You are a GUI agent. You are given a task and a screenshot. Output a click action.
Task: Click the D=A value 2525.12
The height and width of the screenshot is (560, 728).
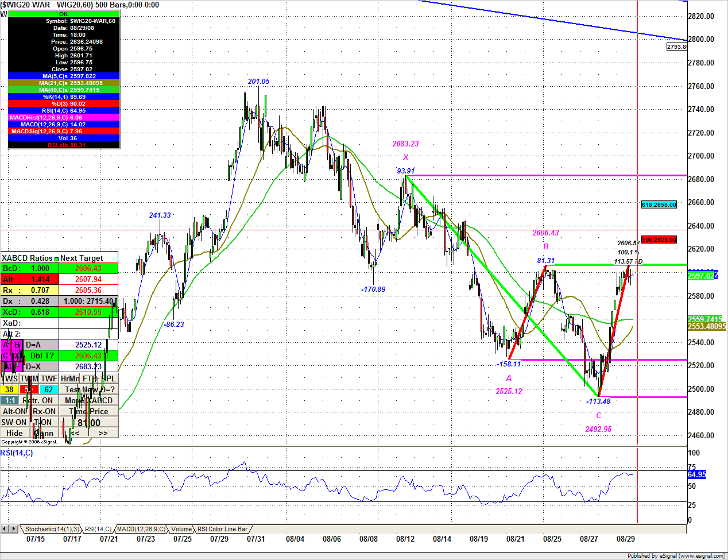pos(88,345)
